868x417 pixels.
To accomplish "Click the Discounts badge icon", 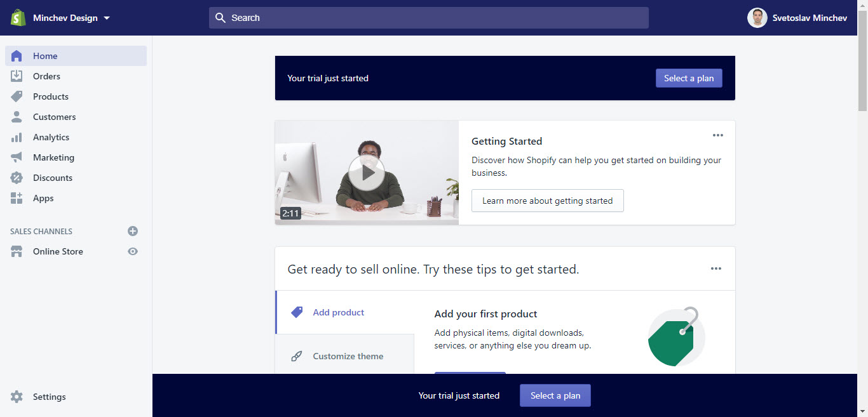I will point(17,178).
